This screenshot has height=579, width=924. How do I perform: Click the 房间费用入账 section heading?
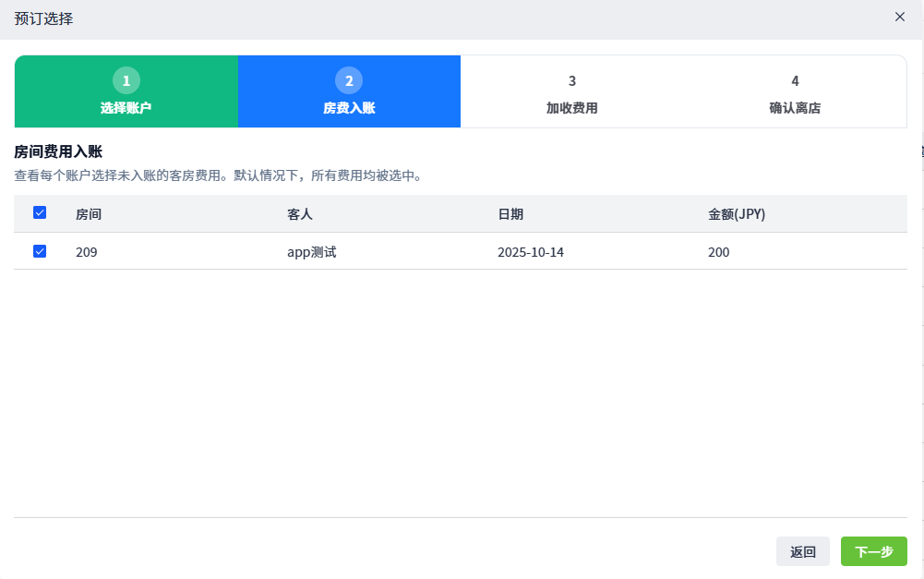point(57,151)
